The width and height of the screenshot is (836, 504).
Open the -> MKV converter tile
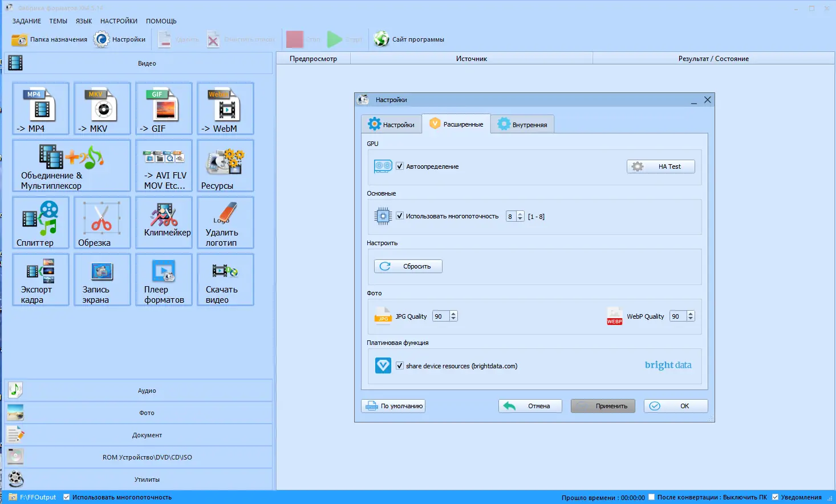pyautogui.click(x=102, y=108)
